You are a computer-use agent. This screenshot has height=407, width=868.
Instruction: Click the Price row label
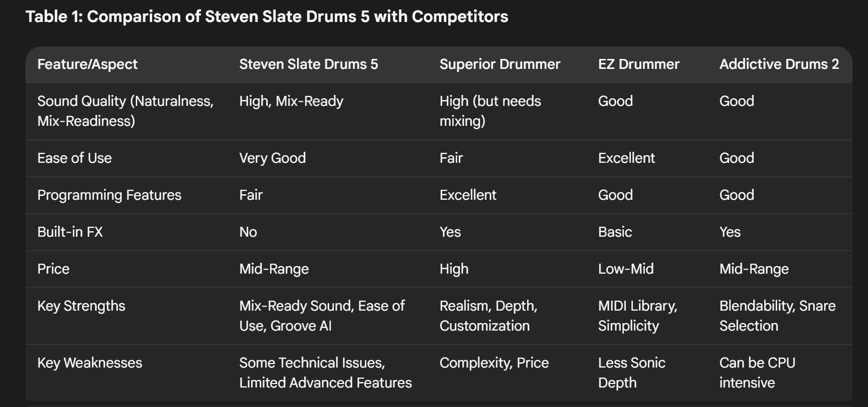point(53,269)
